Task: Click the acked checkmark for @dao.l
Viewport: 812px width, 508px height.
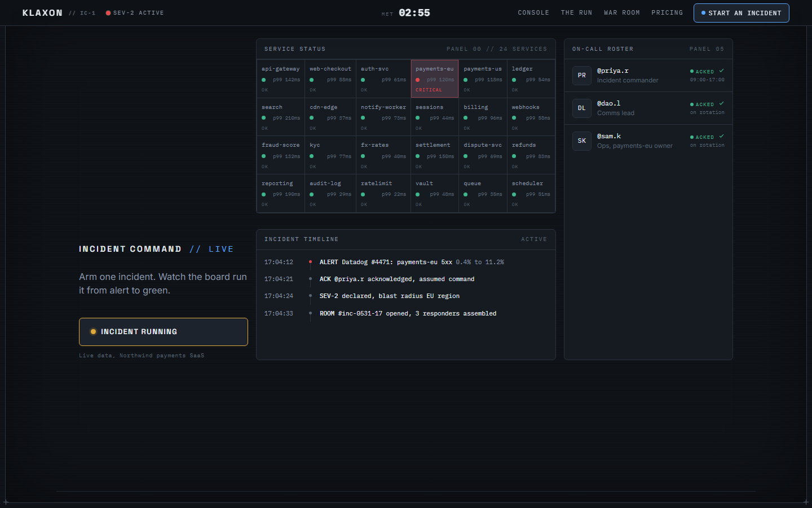Action: pyautogui.click(x=722, y=103)
